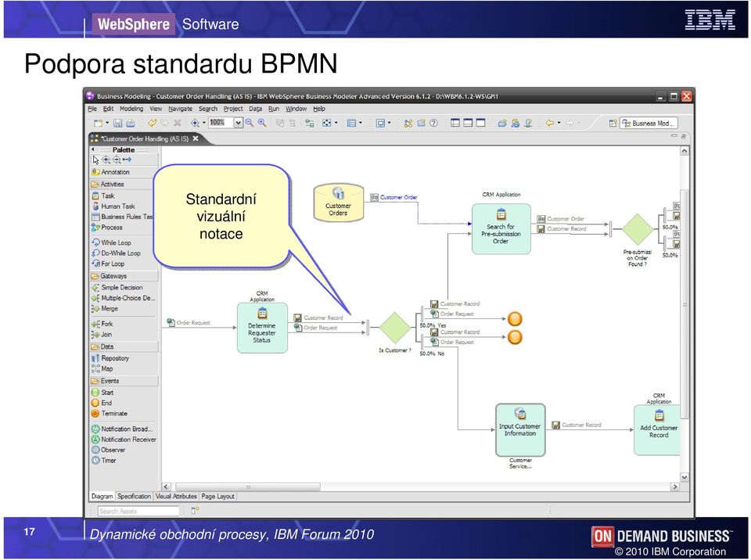Click the diagram's horizontal scrollbar right arrow
The image size is (751, 560).
(x=675, y=486)
